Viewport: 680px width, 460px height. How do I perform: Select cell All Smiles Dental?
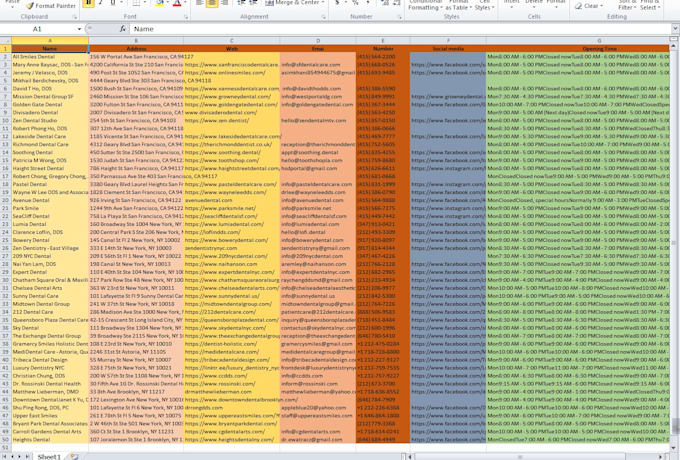[x=50, y=57]
